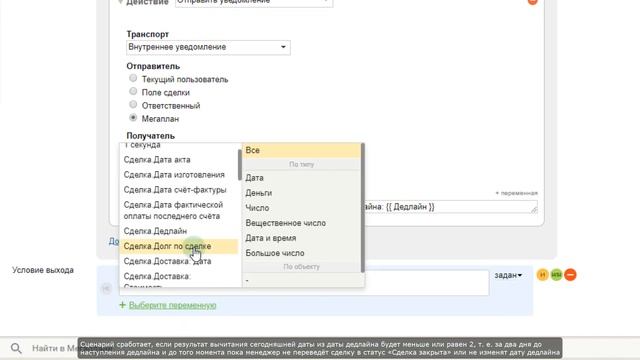The image size is (640, 360).
Task: Remove exit condition with red minus icon
Action: (x=570, y=275)
